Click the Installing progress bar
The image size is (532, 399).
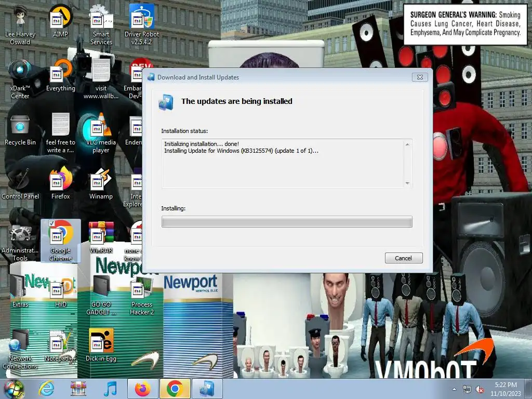click(287, 221)
